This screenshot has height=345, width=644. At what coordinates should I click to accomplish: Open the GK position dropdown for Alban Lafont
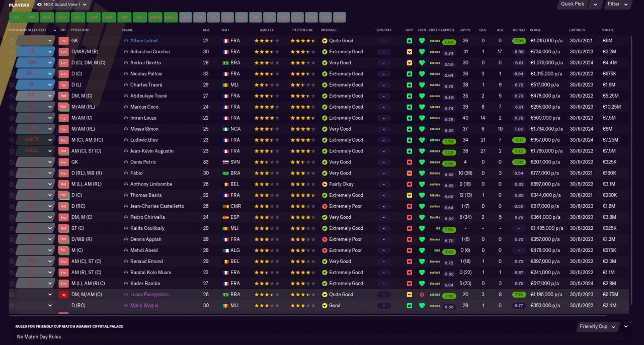point(35,41)
